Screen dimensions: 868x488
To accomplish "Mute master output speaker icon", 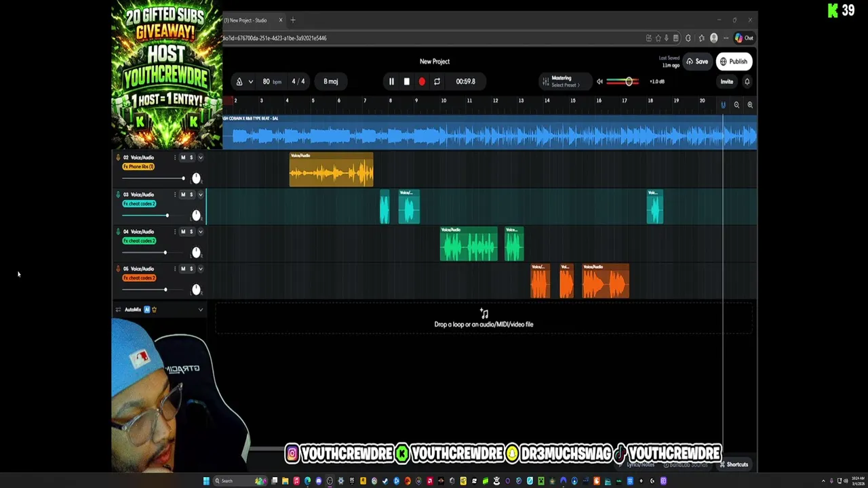I will (x=599, y=81).
